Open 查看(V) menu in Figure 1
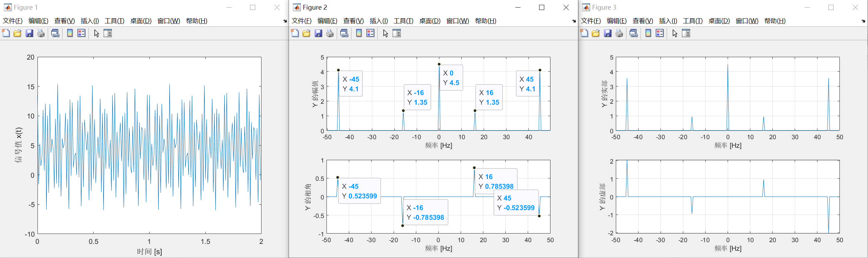 64,21
